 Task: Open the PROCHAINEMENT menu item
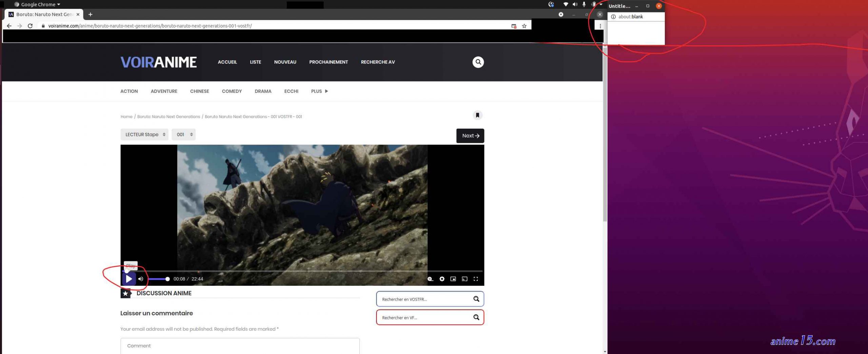click(328, 62)
